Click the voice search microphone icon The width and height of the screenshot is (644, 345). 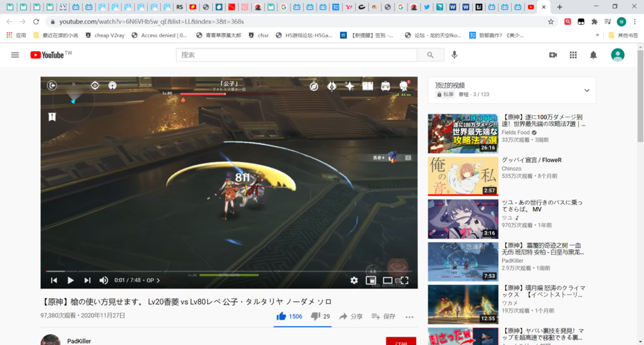tap(455, 55)
